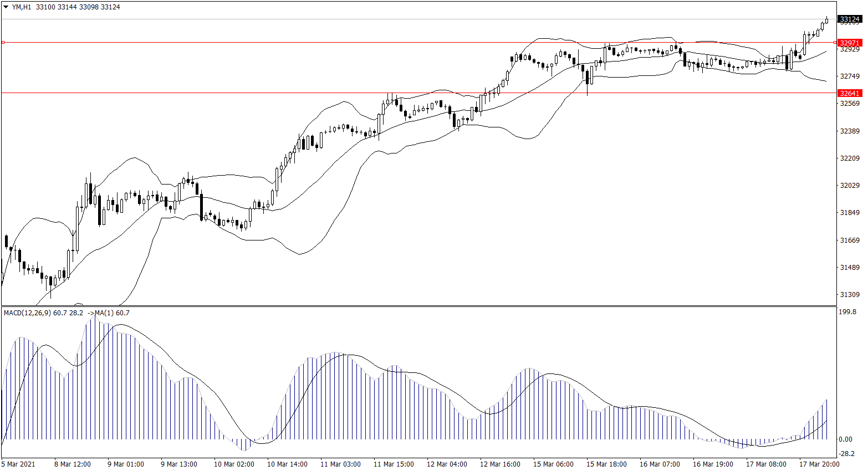Select right square handle of the 32971 line
Viewport: 868px width, 471px height.
[x=835, y=42]
